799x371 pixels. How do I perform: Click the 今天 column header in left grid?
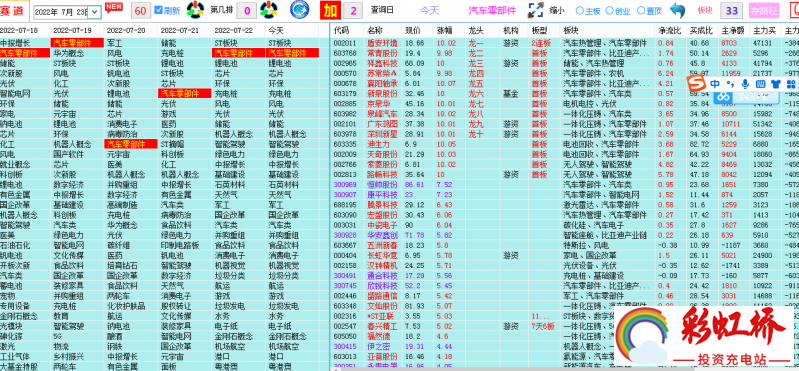pos(275,30)
